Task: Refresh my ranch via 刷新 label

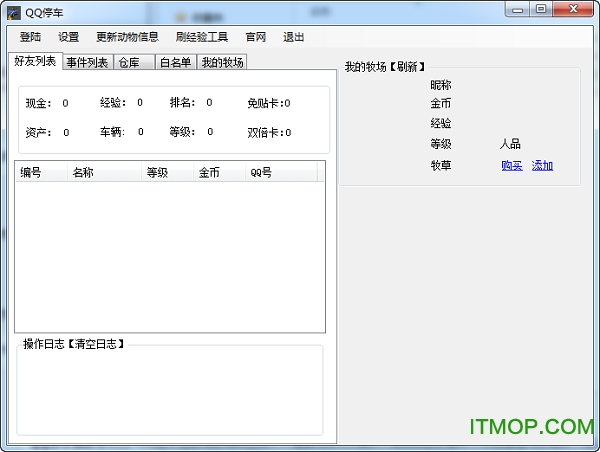Action: pyautogui.click(x=403, y=67)
